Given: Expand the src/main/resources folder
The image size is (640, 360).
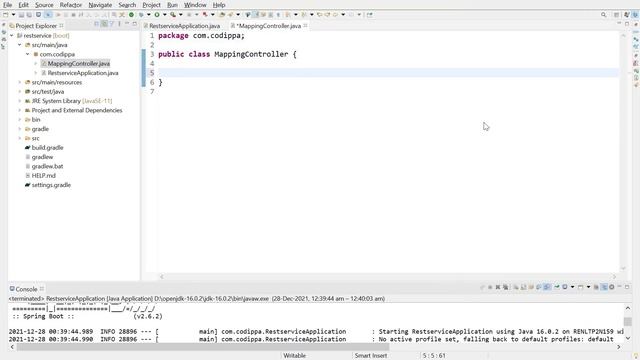Looking at the screenshot, I should 20,82.
